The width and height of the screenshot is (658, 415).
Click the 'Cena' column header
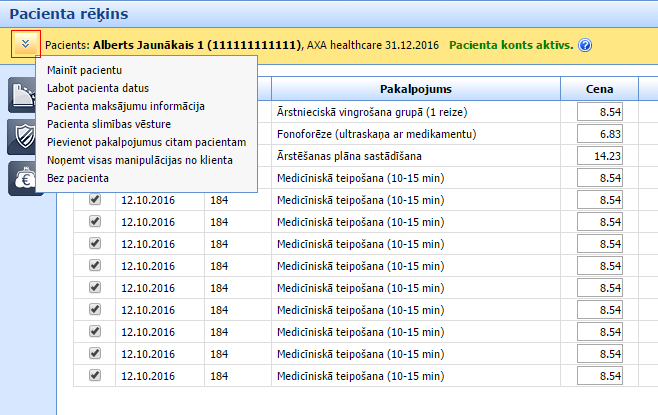[599, 89]
